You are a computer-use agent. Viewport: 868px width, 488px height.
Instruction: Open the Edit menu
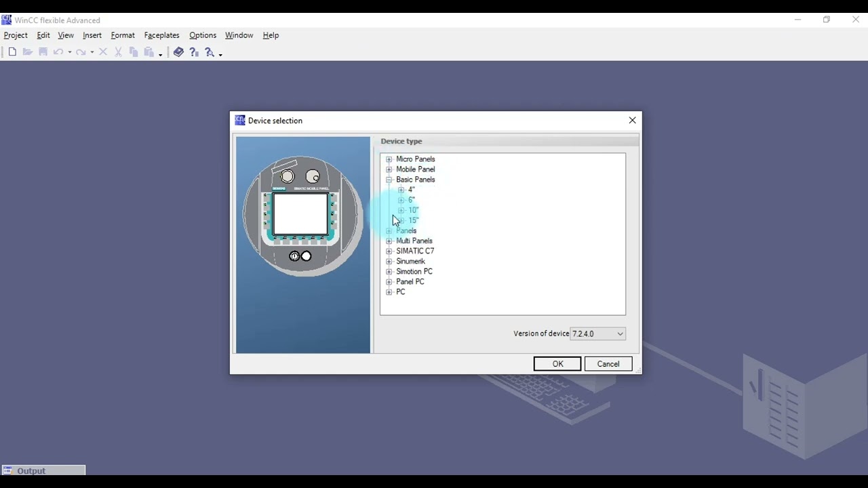(43, 35)
